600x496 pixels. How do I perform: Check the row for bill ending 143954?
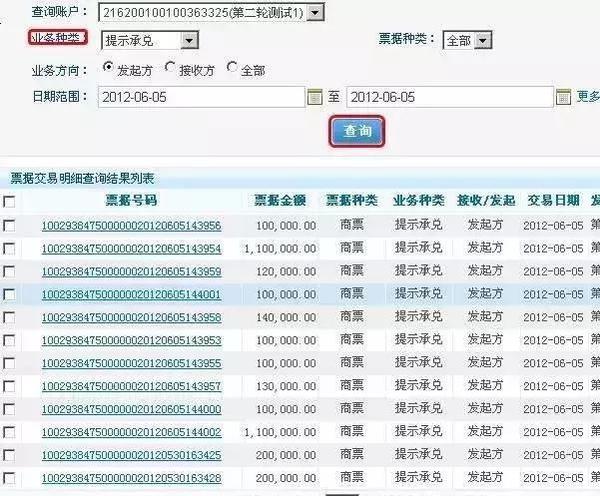pos(9,249)
